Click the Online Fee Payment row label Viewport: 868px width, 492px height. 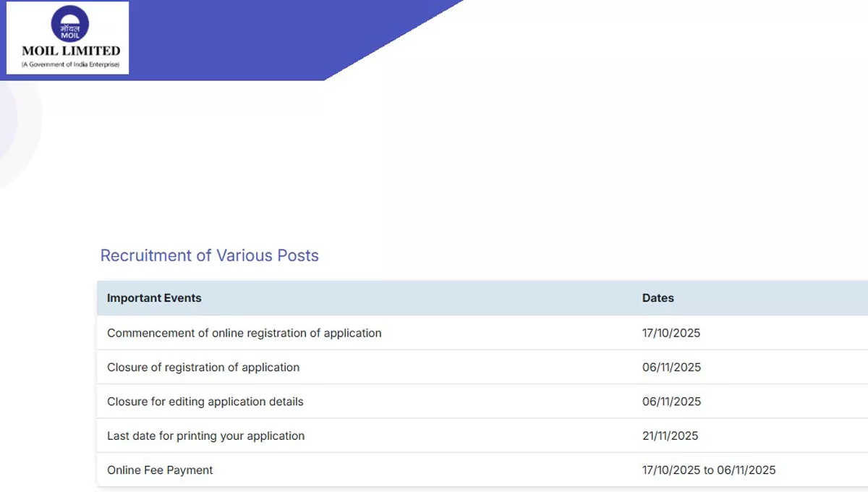[160, 470]
